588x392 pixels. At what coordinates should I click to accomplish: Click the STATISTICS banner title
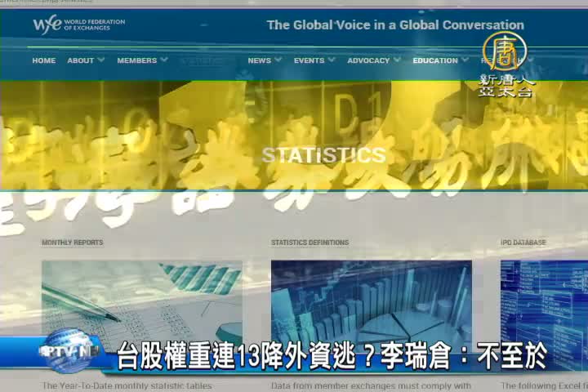323,155
